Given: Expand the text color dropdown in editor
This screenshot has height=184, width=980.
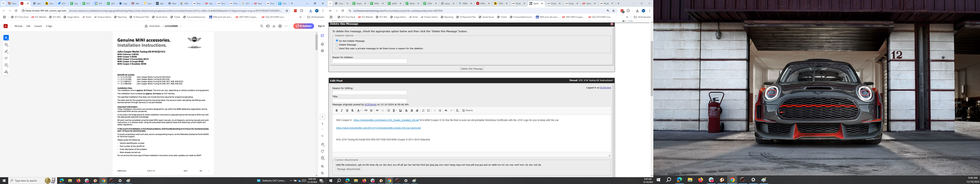Looking at the screenshot, I should [x=361, y=110].
